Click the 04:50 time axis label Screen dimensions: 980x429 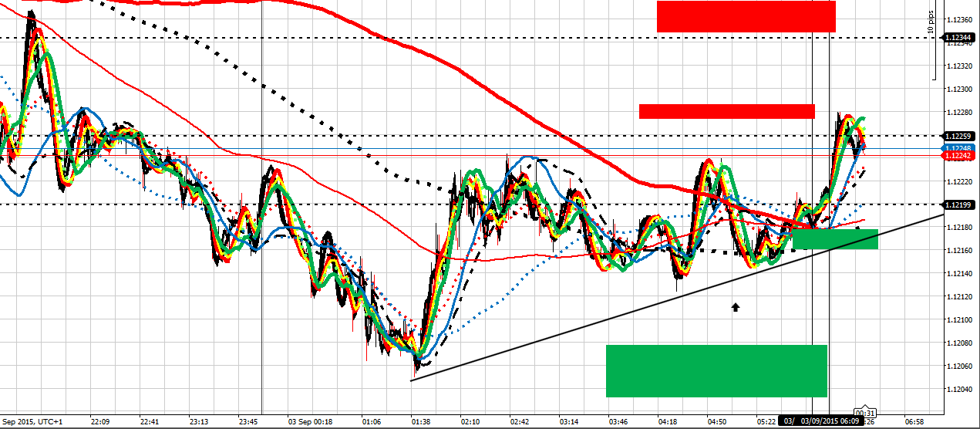[x=717, y=422]
